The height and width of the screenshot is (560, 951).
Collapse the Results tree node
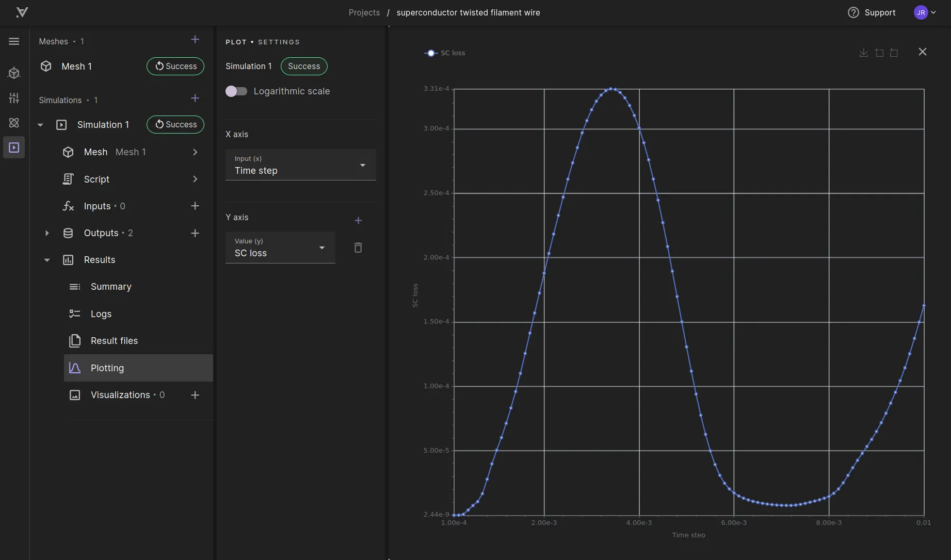(x=47, y=260)
